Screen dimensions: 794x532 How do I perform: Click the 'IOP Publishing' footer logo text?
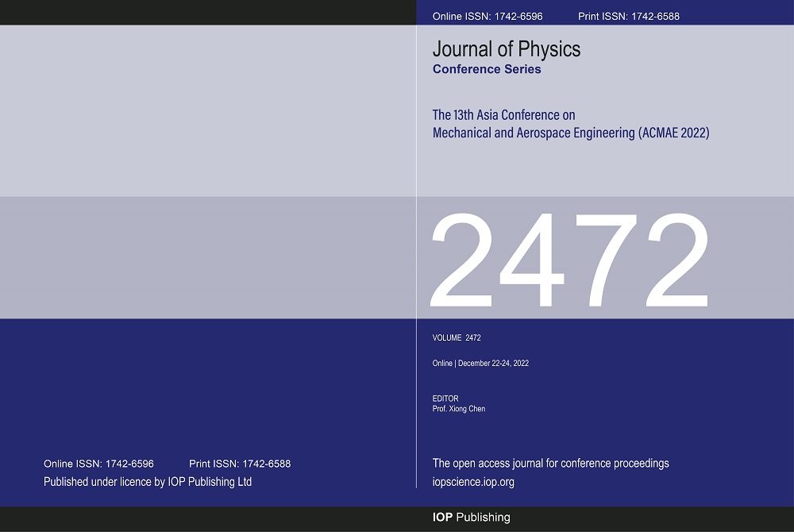(x=472, y=518)
